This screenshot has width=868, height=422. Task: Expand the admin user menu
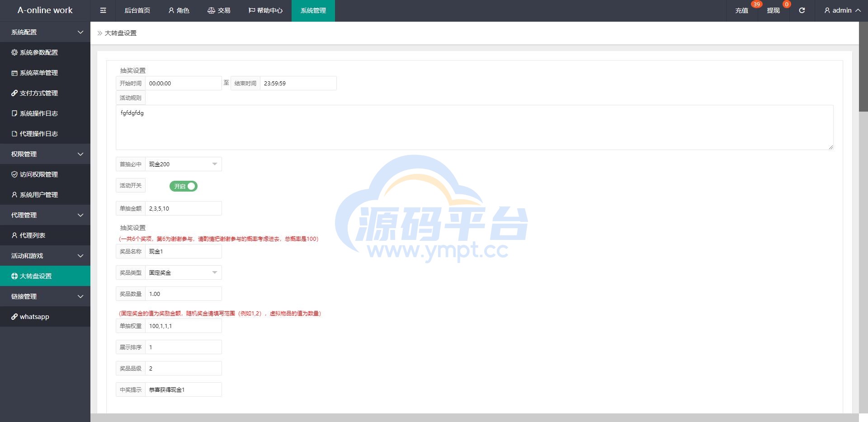[842, 10]
